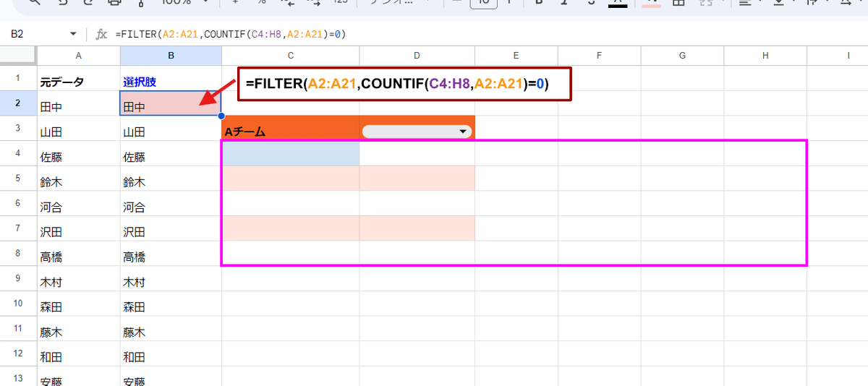
Task: Select row 1 header
Action: tap(19, 77)
